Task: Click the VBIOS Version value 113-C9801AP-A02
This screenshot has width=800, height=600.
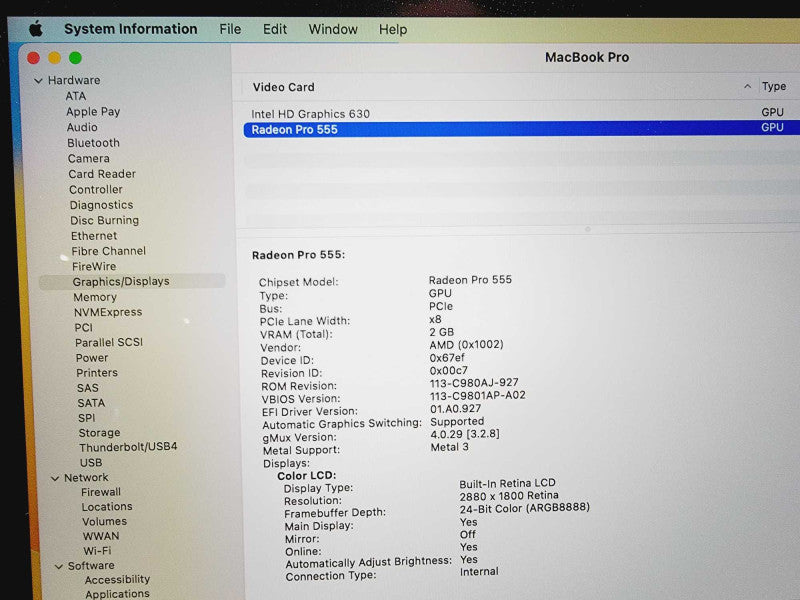Action: [478, 395]
